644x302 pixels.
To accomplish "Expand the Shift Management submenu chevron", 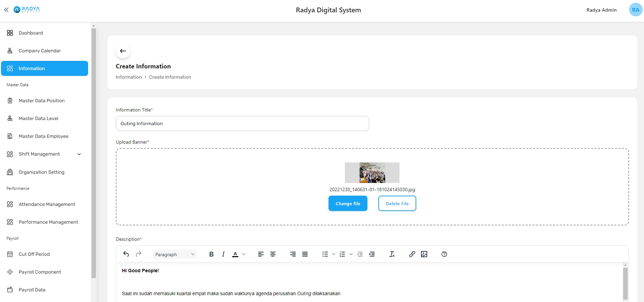I will (x=79, y=154).
